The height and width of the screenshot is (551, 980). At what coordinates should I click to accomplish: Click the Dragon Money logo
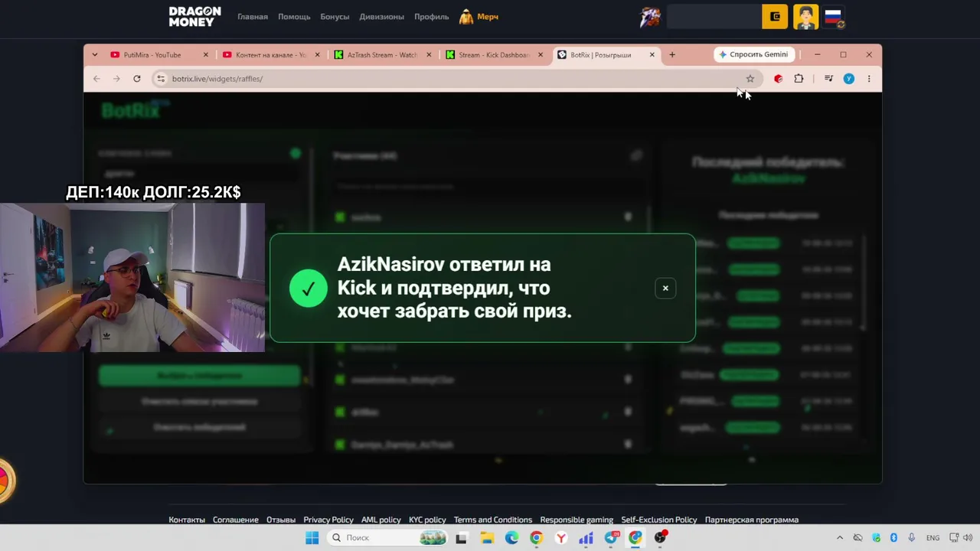pos(194,17)
